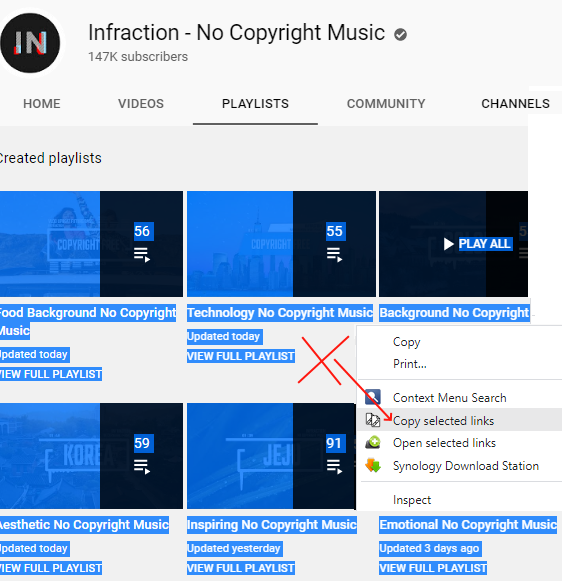
Task: Select Context Menu Search menu entry
Action: tap(459, 398)
